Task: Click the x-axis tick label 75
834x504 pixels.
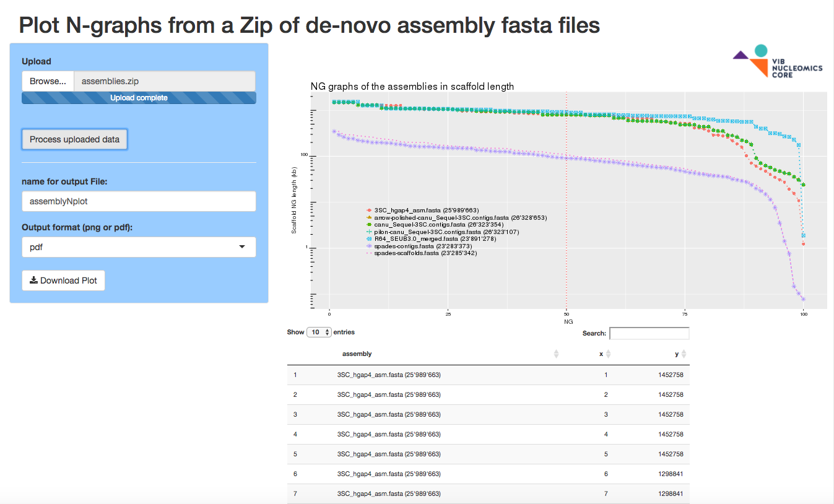Action: click(x=685, y=315)
